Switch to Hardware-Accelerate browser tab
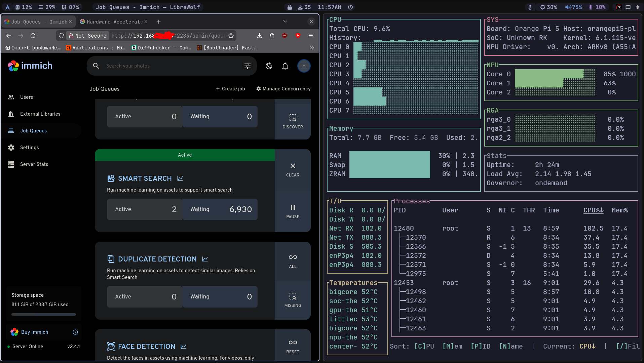 tap(114, 22)
